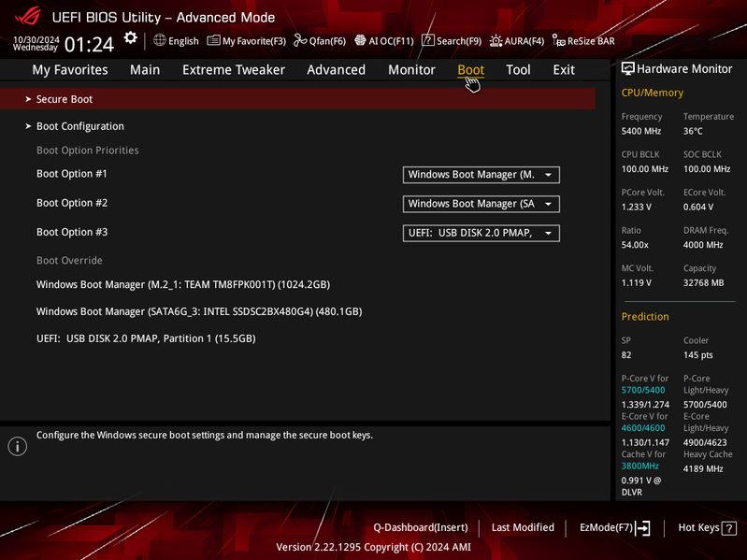Open My Favorite(F3) list icon
Viewport: 747px width, 560px height.
point(213,40)
